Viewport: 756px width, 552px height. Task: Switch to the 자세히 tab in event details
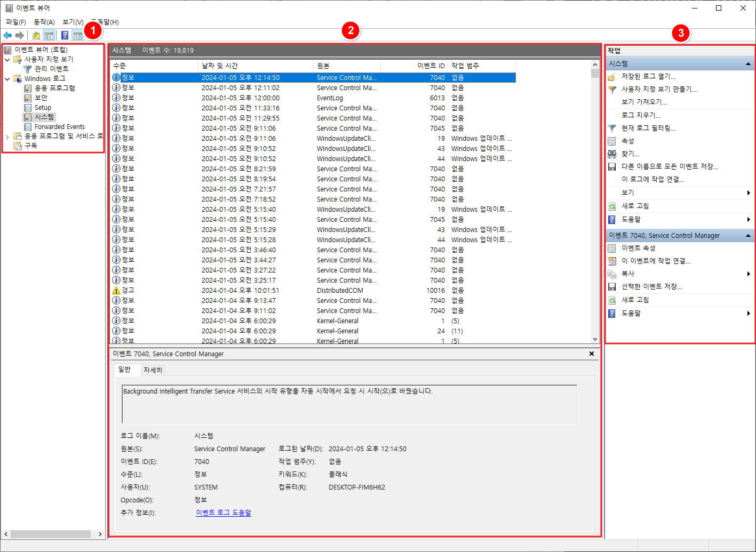click(153, 370)
